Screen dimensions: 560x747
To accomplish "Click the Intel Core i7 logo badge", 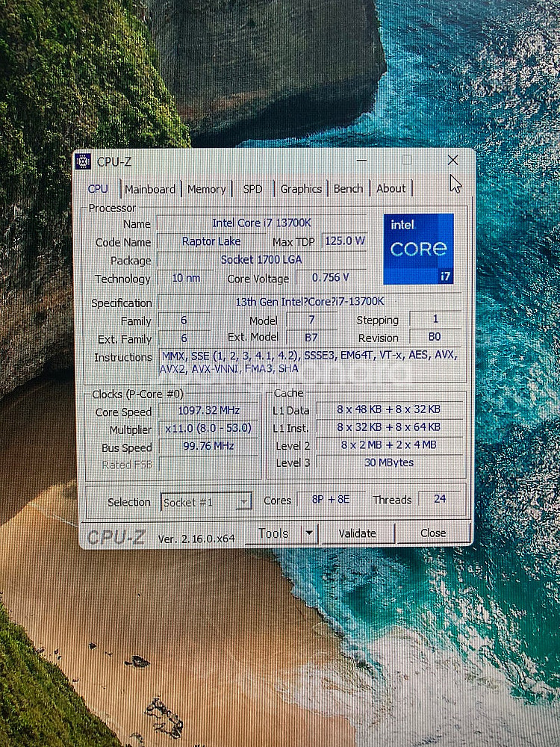I will click(x=418, y=249).
